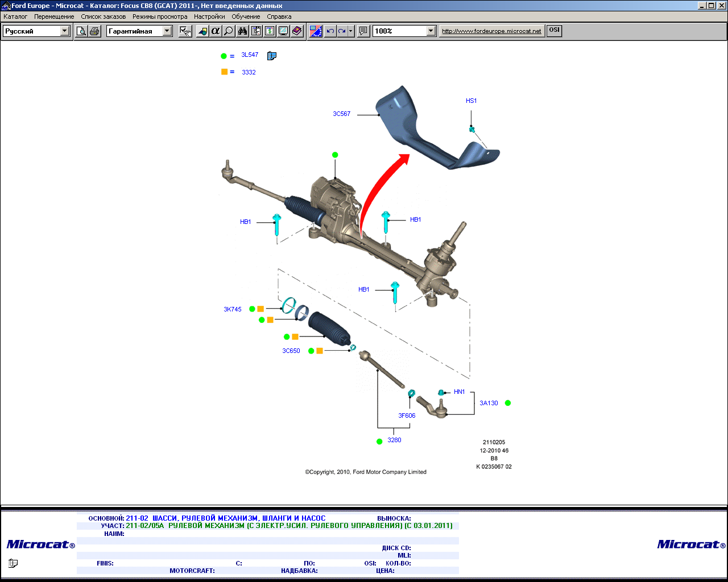Click the Ford Motor Company copyright text
This screenshot has width=728, height=582.
366,472
